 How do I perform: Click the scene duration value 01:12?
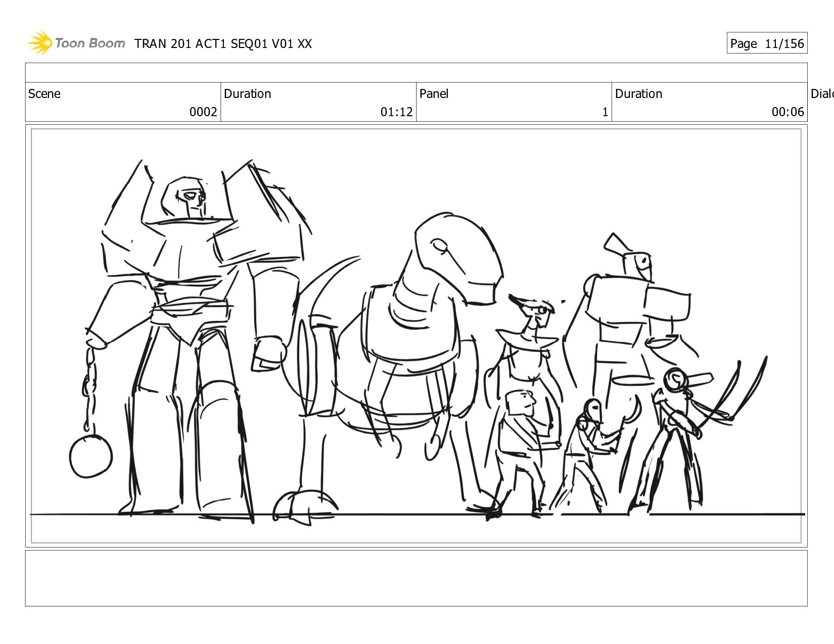pos(396,112)
